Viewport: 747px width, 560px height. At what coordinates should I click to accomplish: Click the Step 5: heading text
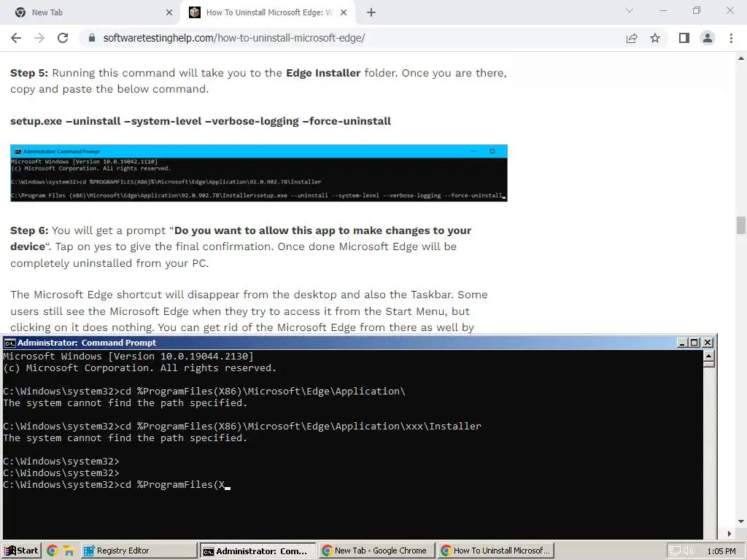coord(29,73)
